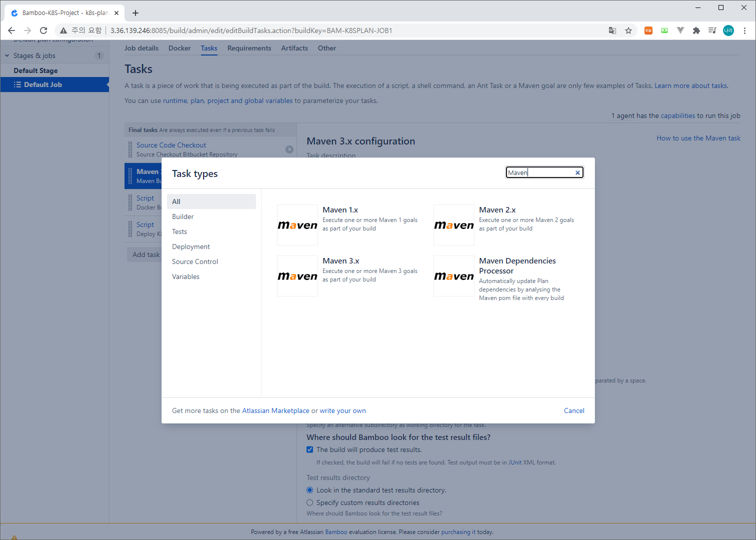756x540 pixels.
Task: Follow the 'write your own' link
Action: point(342,410)
